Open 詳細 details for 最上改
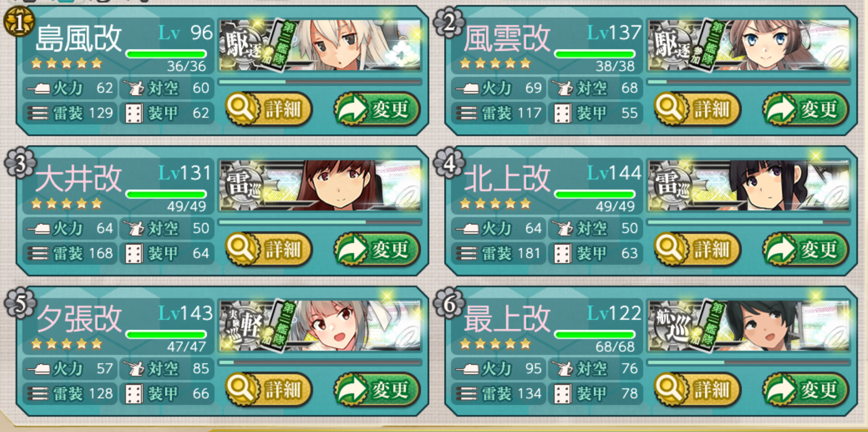This screenshot has height=432, width=868. coord(698,390)
